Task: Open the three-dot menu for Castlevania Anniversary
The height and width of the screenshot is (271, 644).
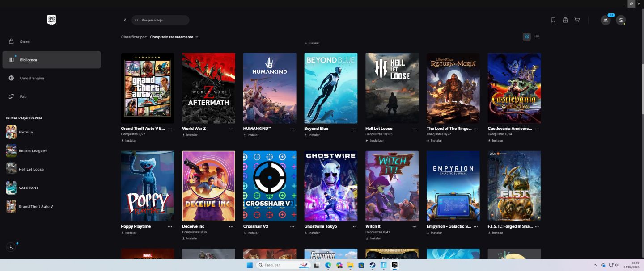Action: pyautogui.click(x=537, y=129)
